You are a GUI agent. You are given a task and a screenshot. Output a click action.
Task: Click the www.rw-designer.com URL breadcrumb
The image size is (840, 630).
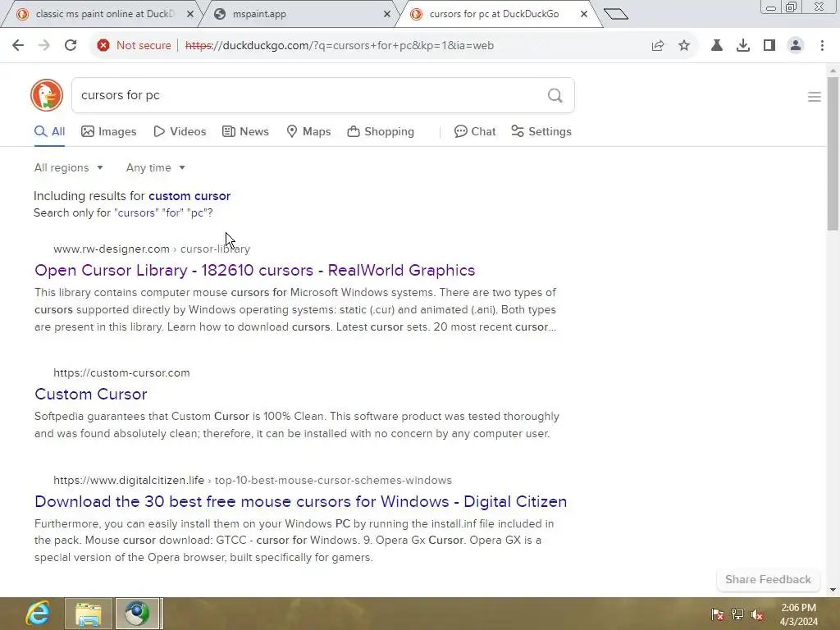(152, 249)
